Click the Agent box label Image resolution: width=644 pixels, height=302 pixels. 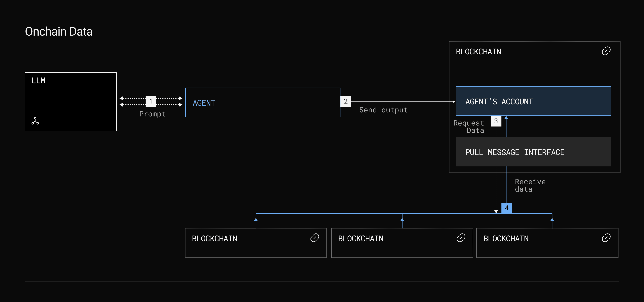tap(204, 103)
